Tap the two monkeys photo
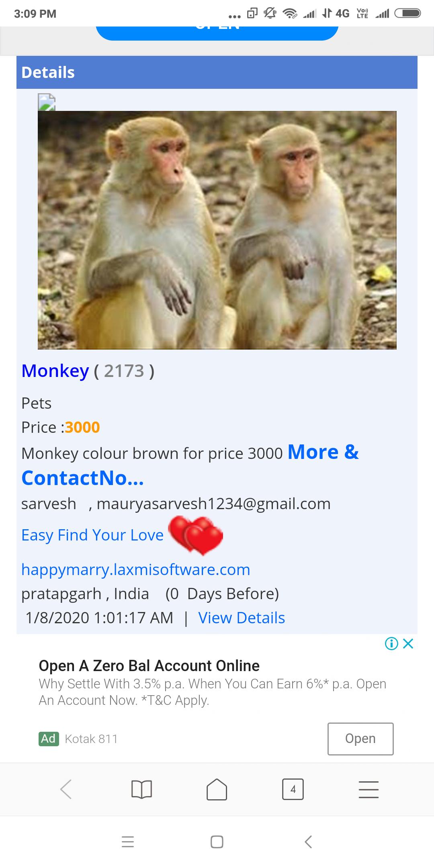This screenshot has width=434, height=868. pyautogui.click(x=217, y=230)
